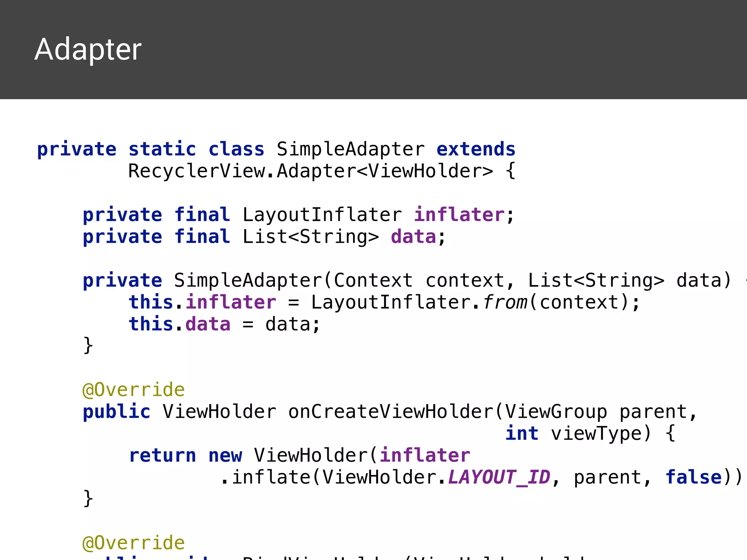Select "RecyclerView.Adapter<ViewHolder>" text

click(x=310, y=171)
